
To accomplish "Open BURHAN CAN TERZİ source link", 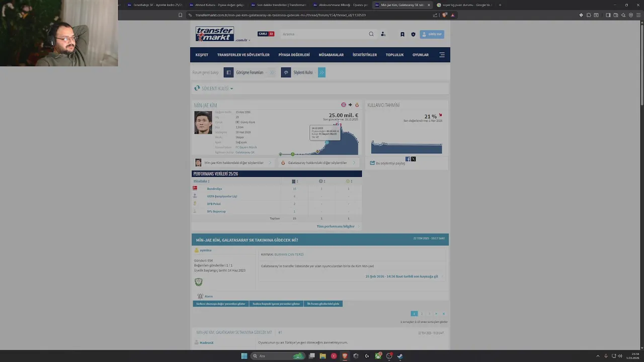I will (289, 254).
